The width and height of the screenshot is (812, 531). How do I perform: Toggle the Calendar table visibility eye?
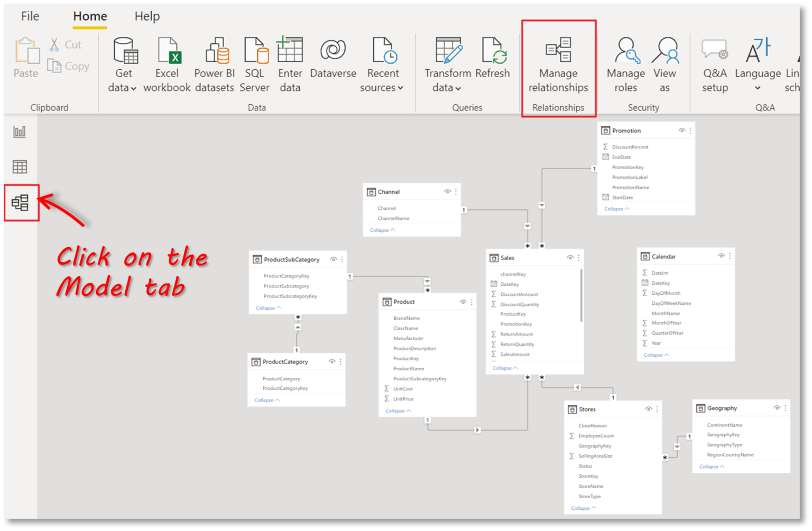coord(721,256)
